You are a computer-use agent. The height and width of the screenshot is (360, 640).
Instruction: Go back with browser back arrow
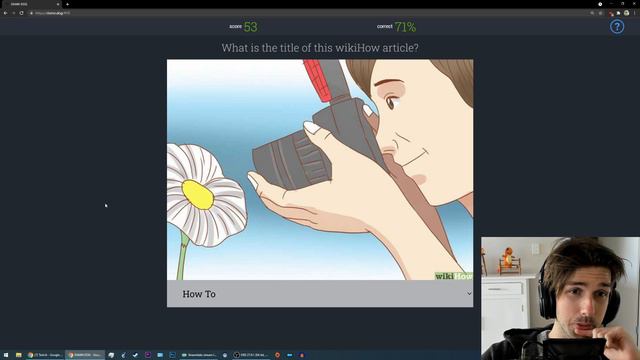point(5,13)
